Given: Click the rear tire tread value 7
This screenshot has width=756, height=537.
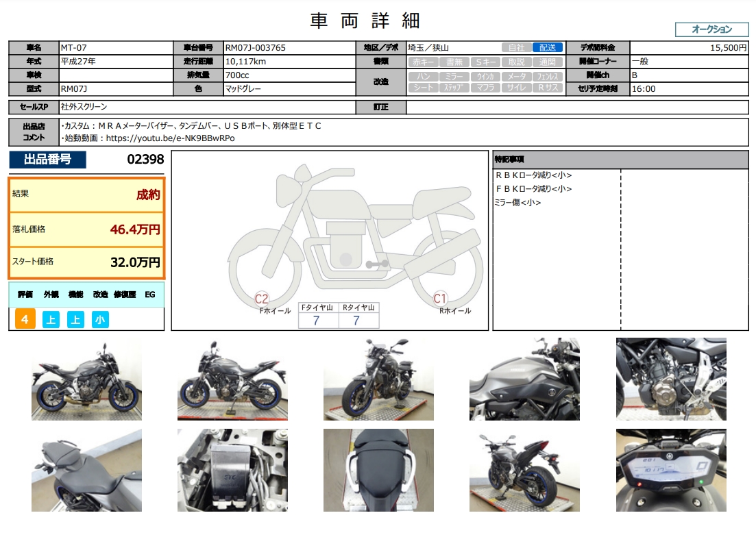Looking at the screenshot, I should click(x=356, y=321).
